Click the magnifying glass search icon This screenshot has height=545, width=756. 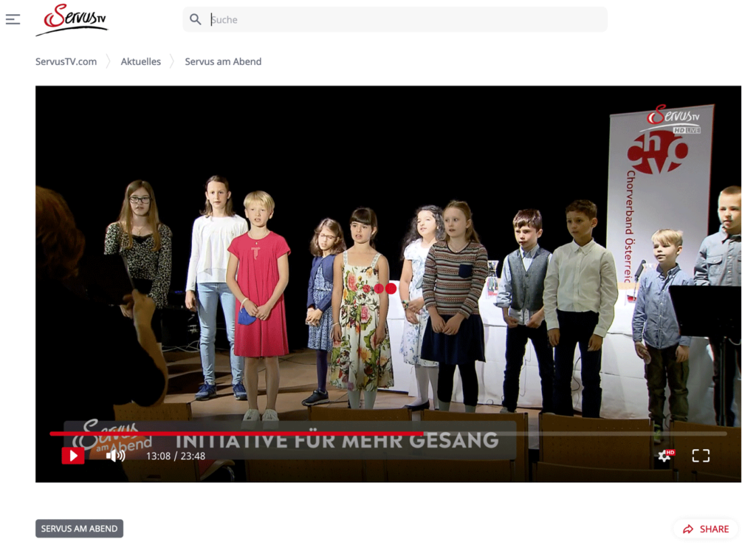pos(196,19)
